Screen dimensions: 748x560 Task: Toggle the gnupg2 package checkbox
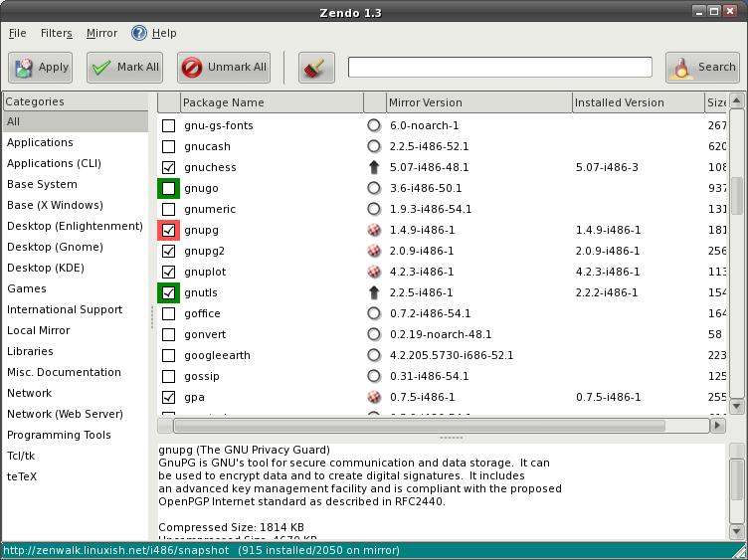point(168,251)
